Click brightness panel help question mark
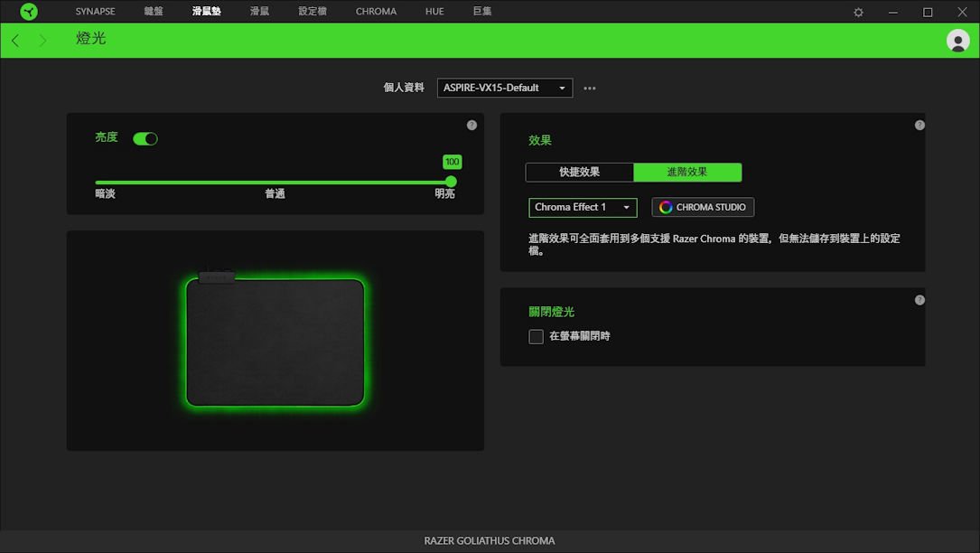 tap(471, 125)
